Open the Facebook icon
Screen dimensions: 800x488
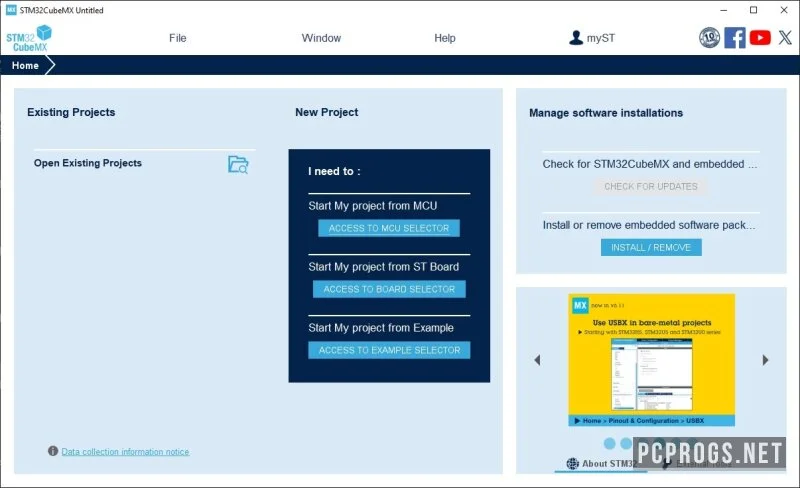point(735,38)
